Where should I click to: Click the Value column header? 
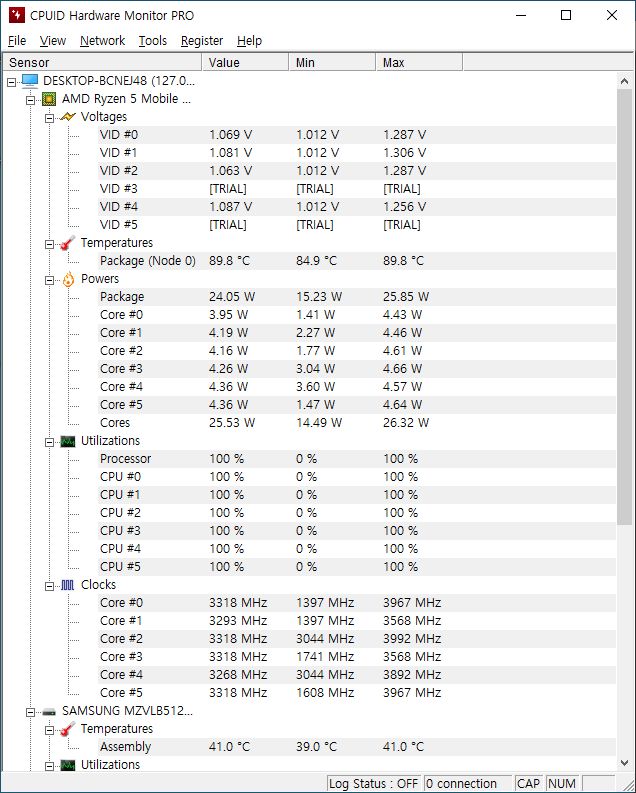[246, 62]
